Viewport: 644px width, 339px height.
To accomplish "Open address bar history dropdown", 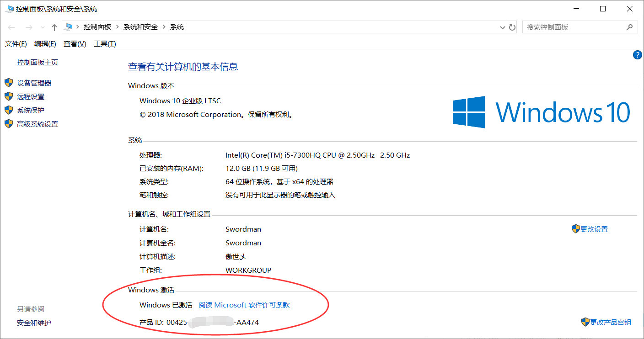I will (503, 27).
